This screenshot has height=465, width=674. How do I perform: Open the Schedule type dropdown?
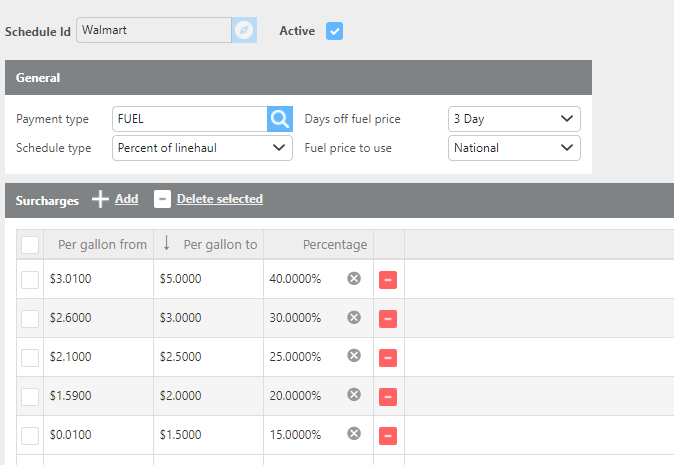pos(202,148)
